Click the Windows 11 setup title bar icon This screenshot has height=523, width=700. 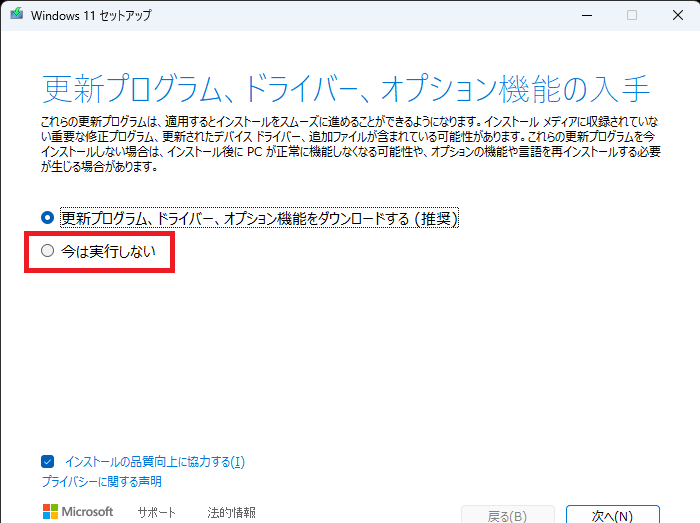pos(17,14)
